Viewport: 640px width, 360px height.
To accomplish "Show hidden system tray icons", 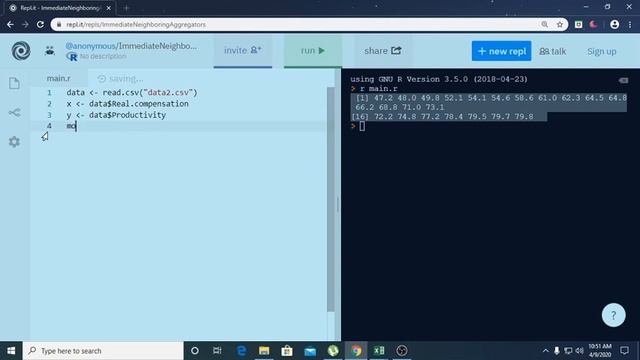I will pos(545,351).
